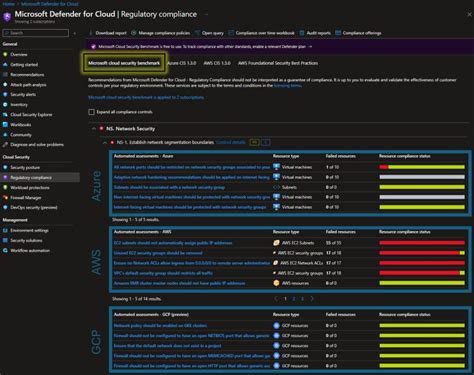Click the Security solutions icon
The height and width of the screenshot is (375, 474).
[5, 240]
